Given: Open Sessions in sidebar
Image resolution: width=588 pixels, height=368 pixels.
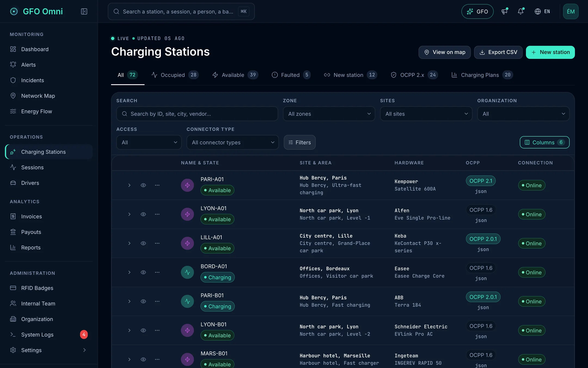Looking at the screenshot, I should [49, 167].
